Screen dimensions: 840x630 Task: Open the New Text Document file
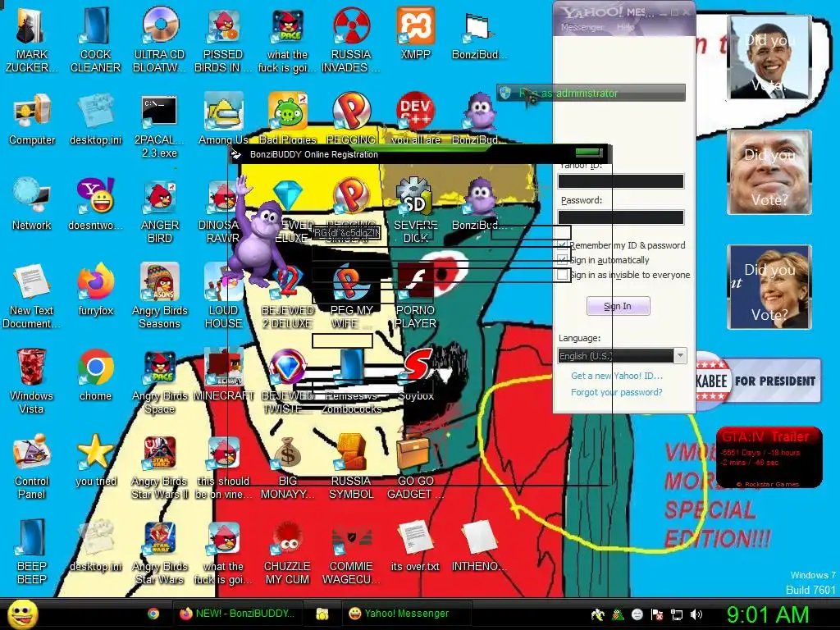pos(32,296)
